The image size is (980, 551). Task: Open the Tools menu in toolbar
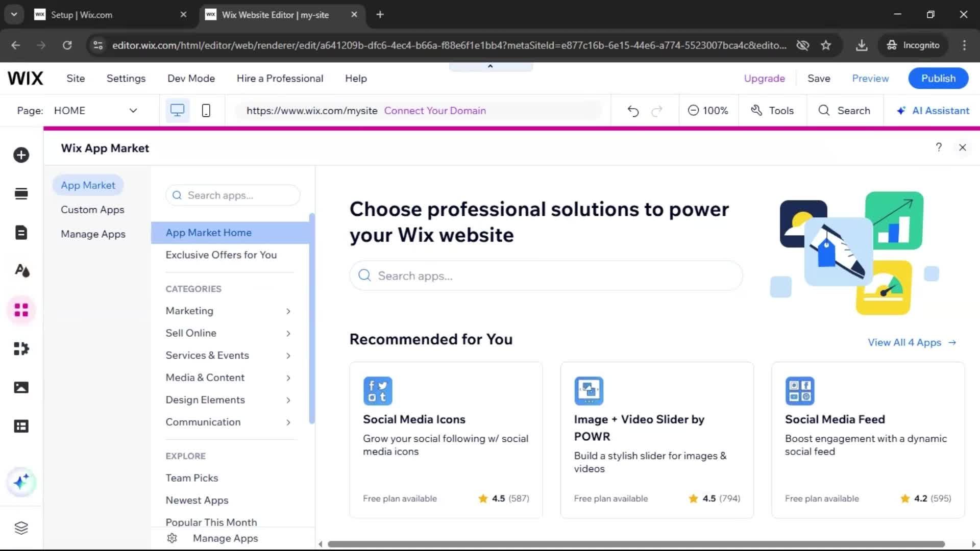(x=772, y=111)
